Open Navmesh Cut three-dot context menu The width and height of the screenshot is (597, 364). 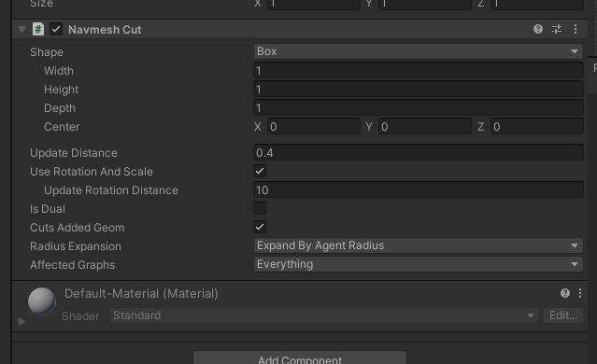576,29
